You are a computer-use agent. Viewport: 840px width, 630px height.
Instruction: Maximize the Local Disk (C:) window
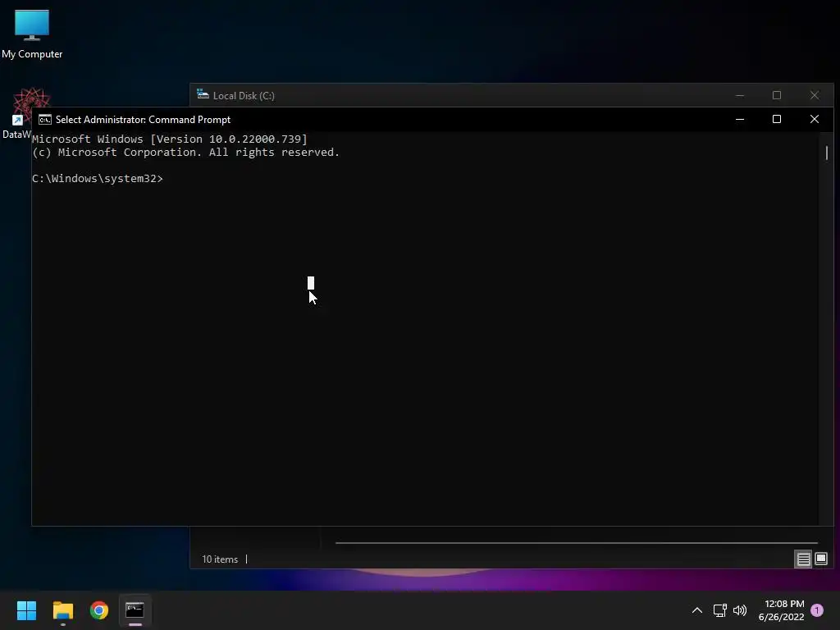tap(777, 95)
